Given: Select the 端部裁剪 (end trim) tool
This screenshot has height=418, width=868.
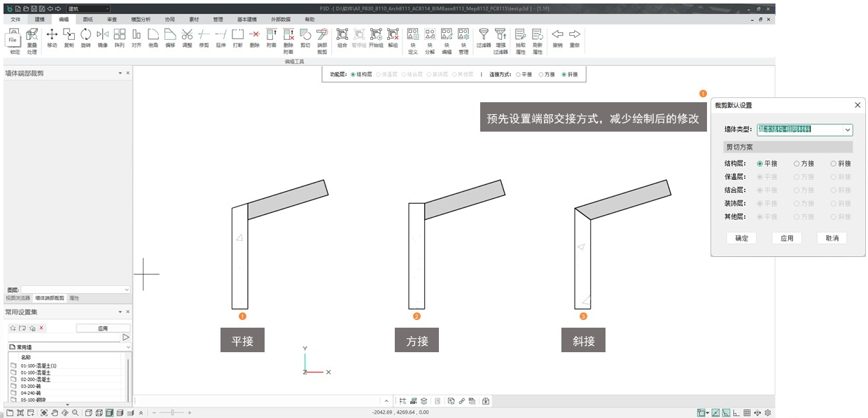Looking at the screenshot, I should pos(322,41).
